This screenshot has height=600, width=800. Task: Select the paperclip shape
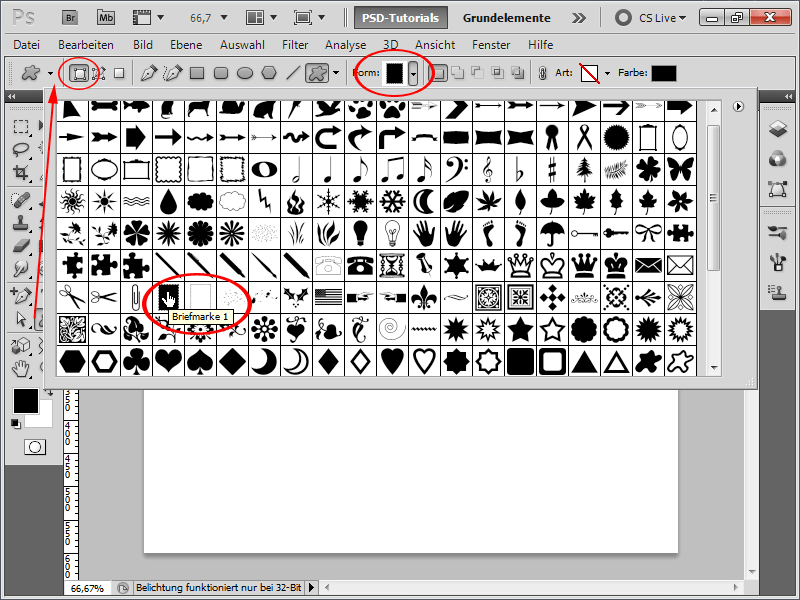136,297
